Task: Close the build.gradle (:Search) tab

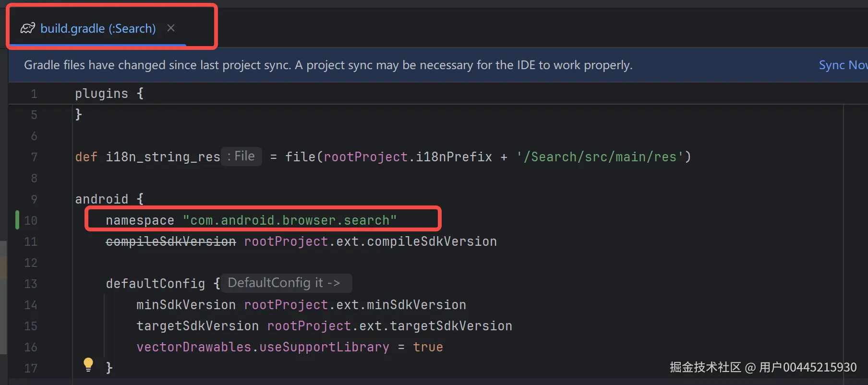Action: click(x=171, y=28)
